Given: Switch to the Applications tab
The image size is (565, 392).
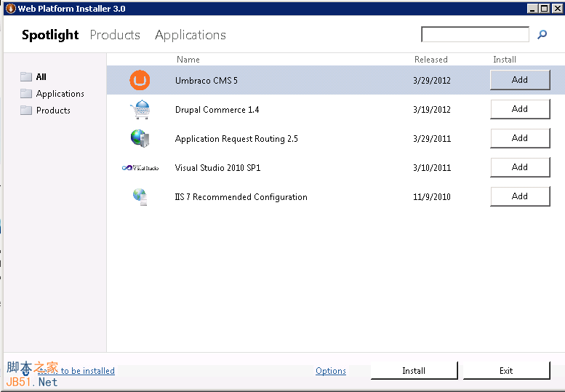Looking at the screenshot, I should click(x=191, y=35).
